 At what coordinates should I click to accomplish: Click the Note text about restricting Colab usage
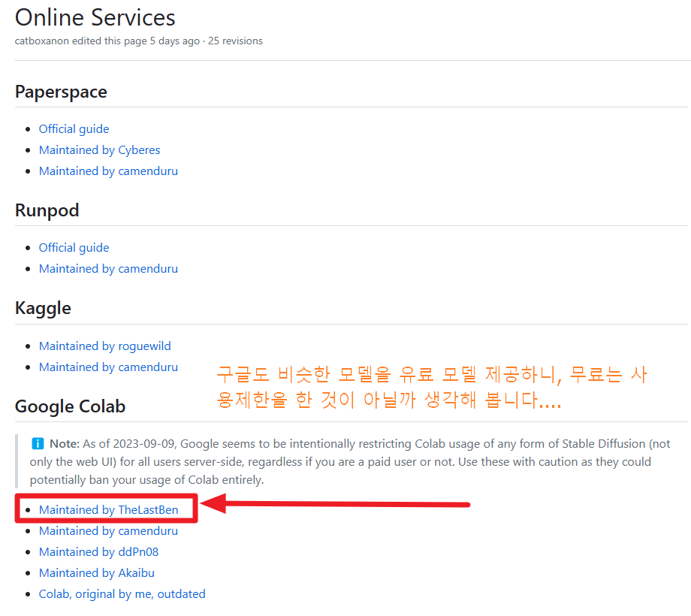coord(350,462)
